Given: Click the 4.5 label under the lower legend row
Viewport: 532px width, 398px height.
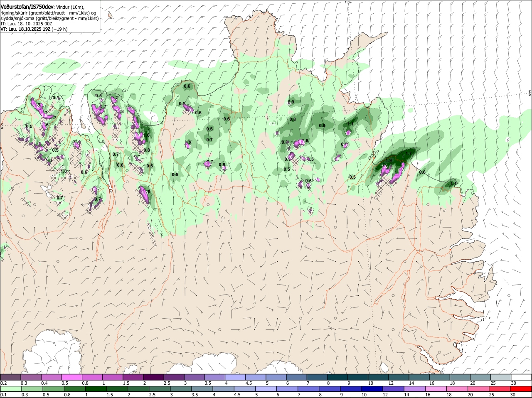Looking at the screenshot, I should 237,395.
